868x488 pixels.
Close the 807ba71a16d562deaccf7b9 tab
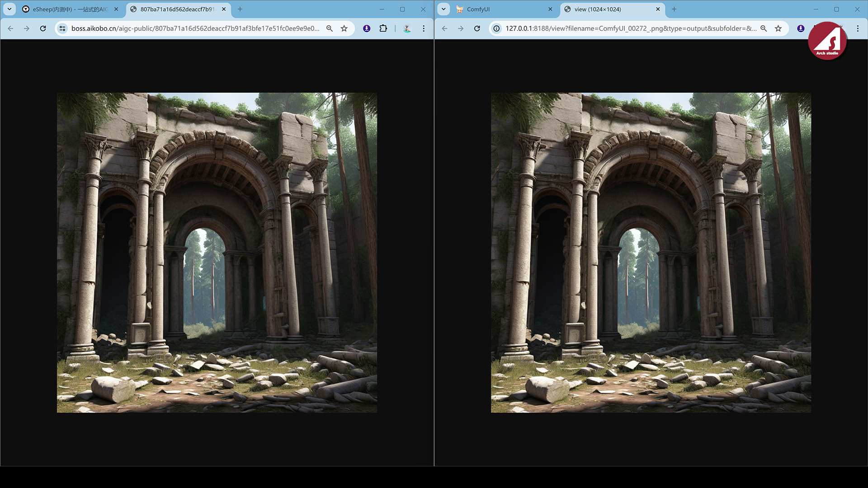tap(224, 9)
